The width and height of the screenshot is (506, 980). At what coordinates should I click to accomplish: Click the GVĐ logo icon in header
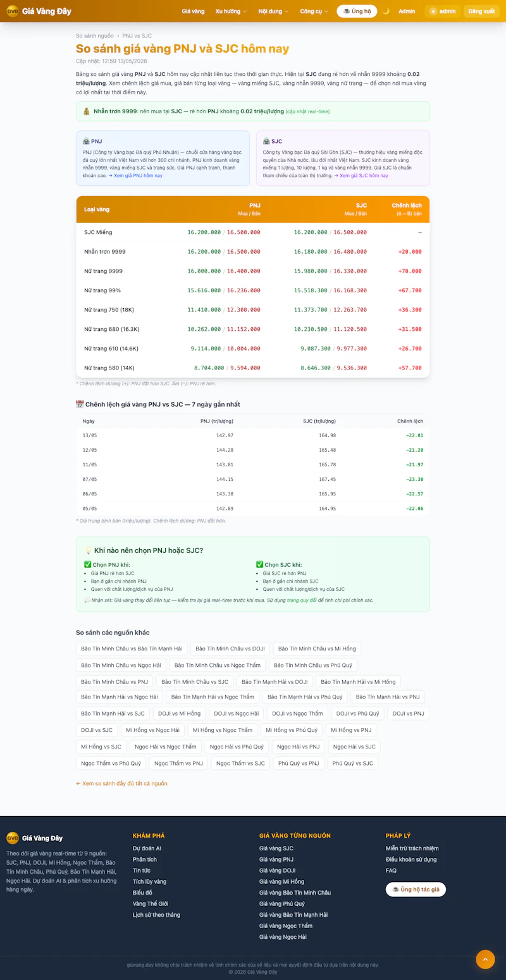pyautogui.click(x=13, y=11)
